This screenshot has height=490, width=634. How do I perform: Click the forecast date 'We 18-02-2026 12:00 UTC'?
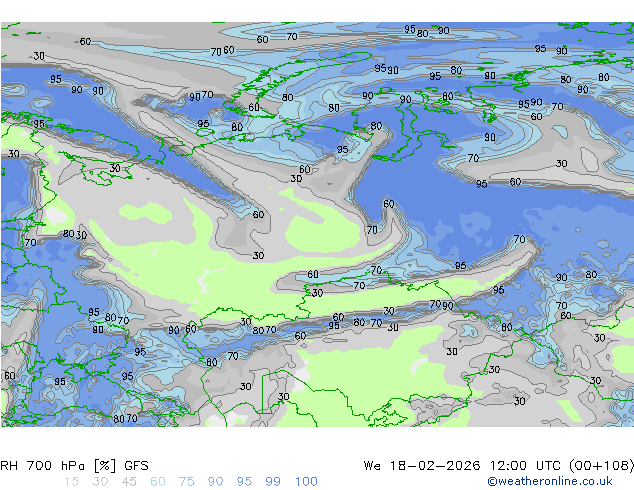(x=463, y=466)
